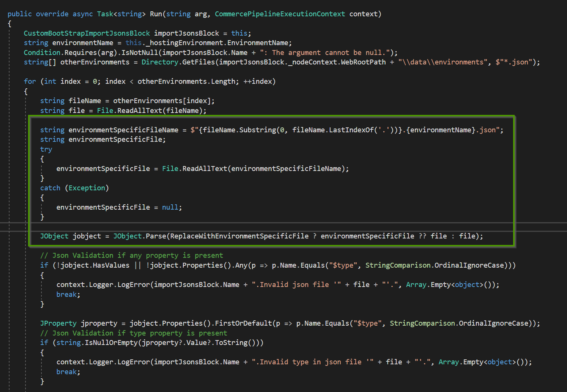Viewport: 567px width, 392px height.
Task: Click the 'LastIndexOf' method call
Action: (351, 130)
